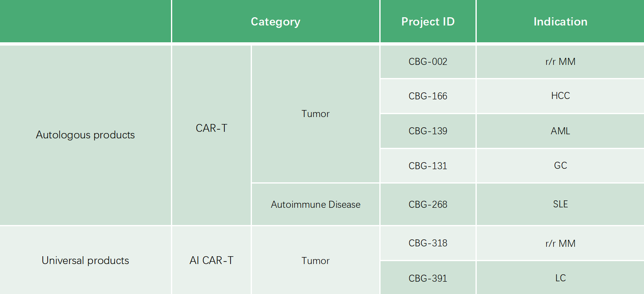Select the Autologous products cell
Screen dimensions: 644x294
(85, 135)
